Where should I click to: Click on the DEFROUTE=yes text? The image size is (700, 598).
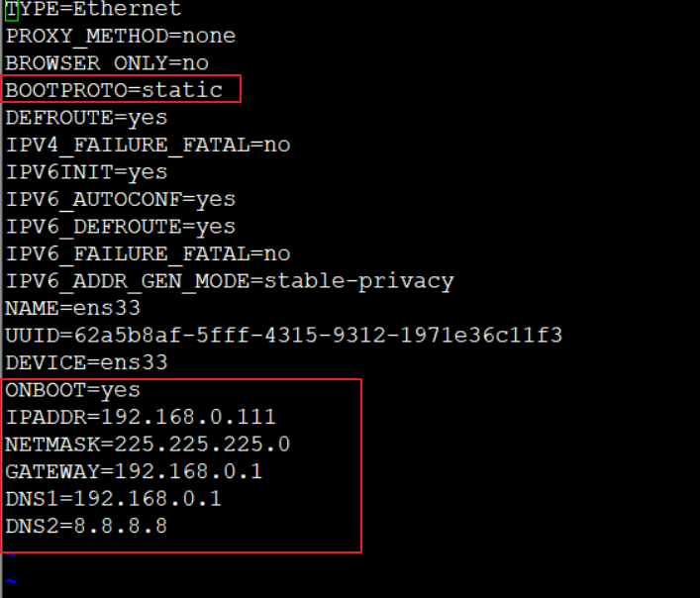click(x=86, y=118)
